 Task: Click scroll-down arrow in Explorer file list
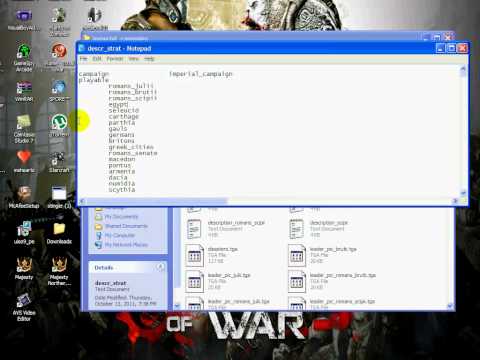tap(450, 306)
